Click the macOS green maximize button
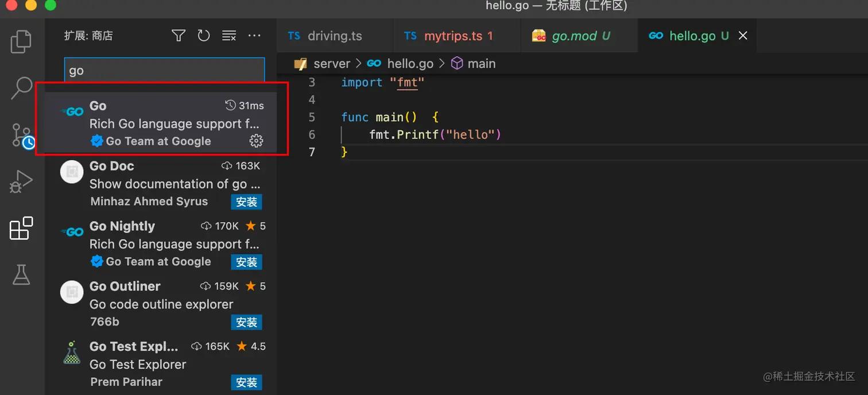The width and height of the screenshot is (868, 395). [x=51, y=6]
